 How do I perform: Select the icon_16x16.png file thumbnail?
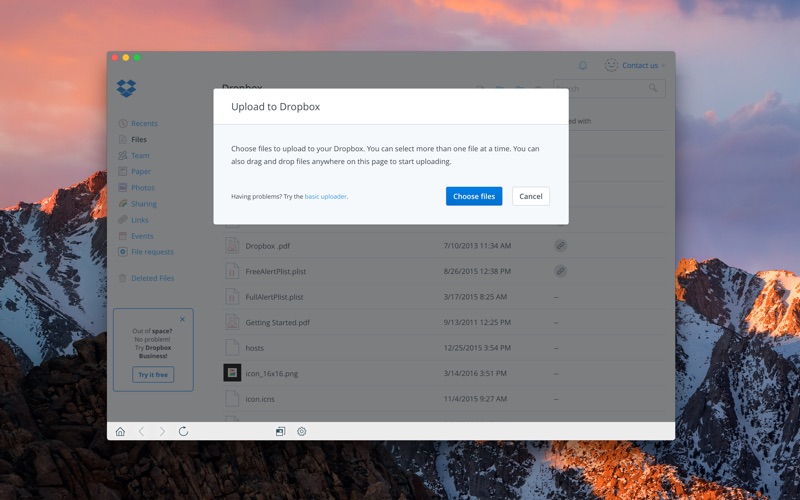click(232, 373)
